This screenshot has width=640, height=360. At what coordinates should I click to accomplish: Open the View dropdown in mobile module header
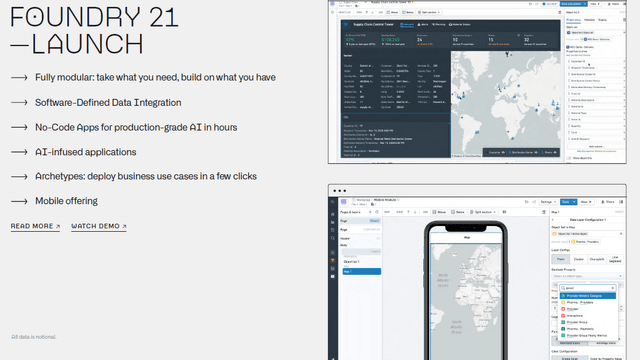(x=586, y=202)
